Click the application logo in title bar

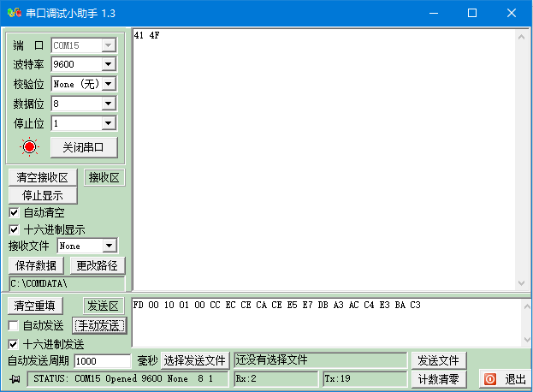pyautogui.click(x=15, y=13)
